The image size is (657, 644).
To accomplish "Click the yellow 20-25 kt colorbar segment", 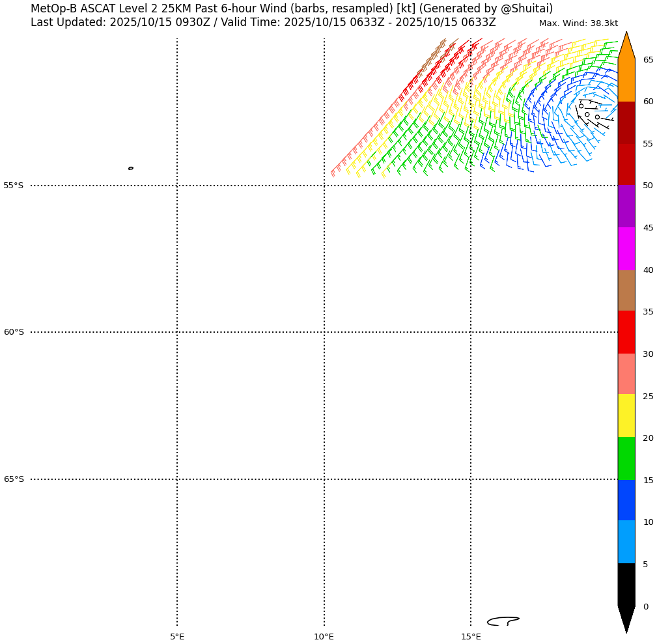I will (626, 415).
